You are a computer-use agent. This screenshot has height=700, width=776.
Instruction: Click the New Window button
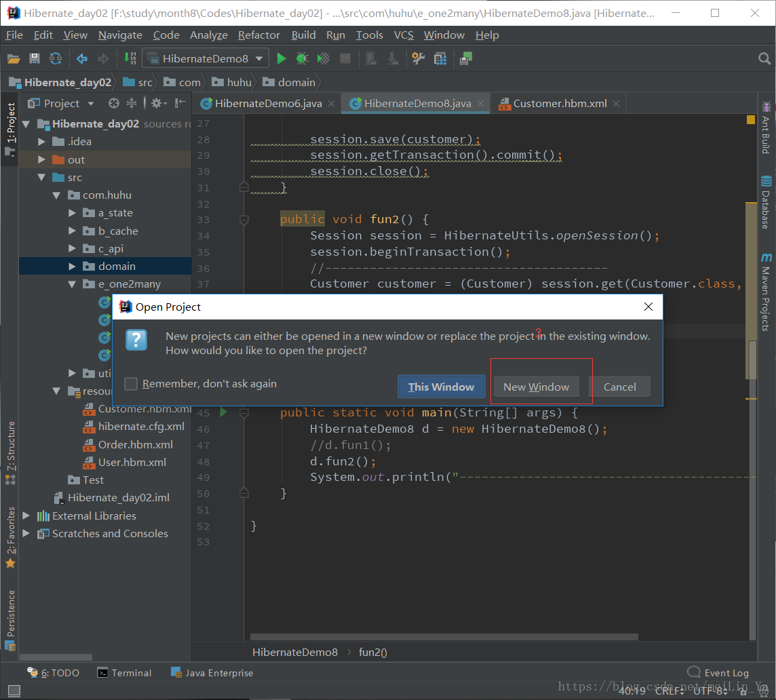pyautogui.click(x=536, y=387)
